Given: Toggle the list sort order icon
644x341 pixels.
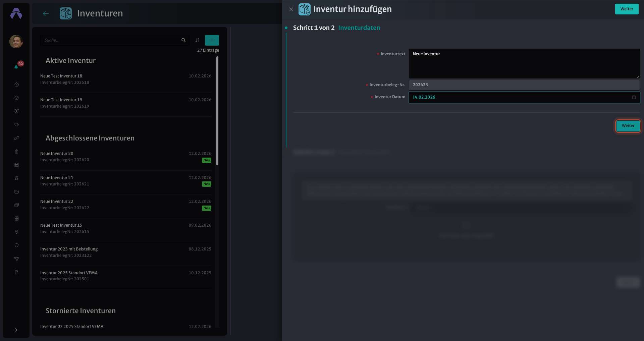Looking at the screenshot, I should pyautogui.click(x=197, y=40).
